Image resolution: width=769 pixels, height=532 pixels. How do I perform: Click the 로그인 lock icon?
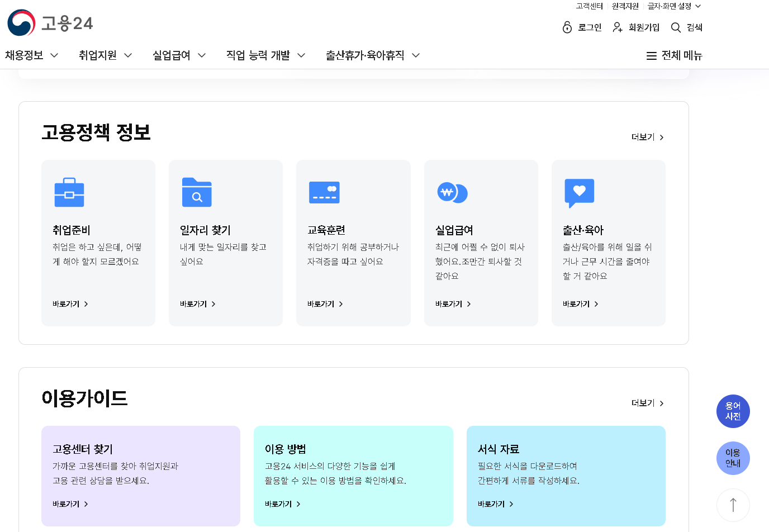point(567,27)
